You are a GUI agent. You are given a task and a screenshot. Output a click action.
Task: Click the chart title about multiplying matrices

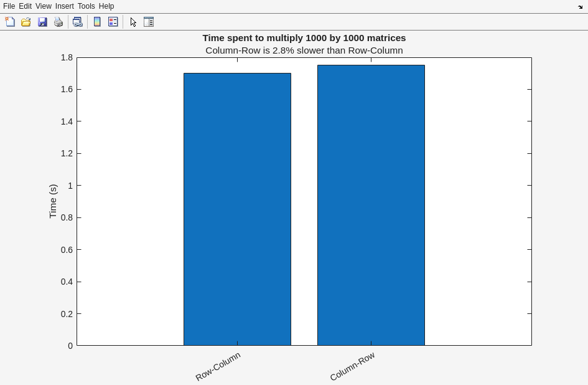pyautogui.click(x=304, y=38)
